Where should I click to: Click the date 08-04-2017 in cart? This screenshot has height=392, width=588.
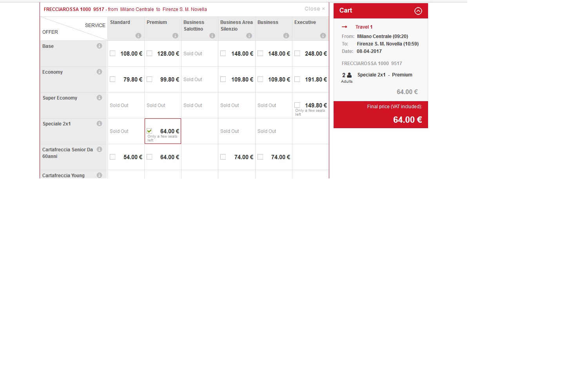pyautogui.click(x=369, y=51)
